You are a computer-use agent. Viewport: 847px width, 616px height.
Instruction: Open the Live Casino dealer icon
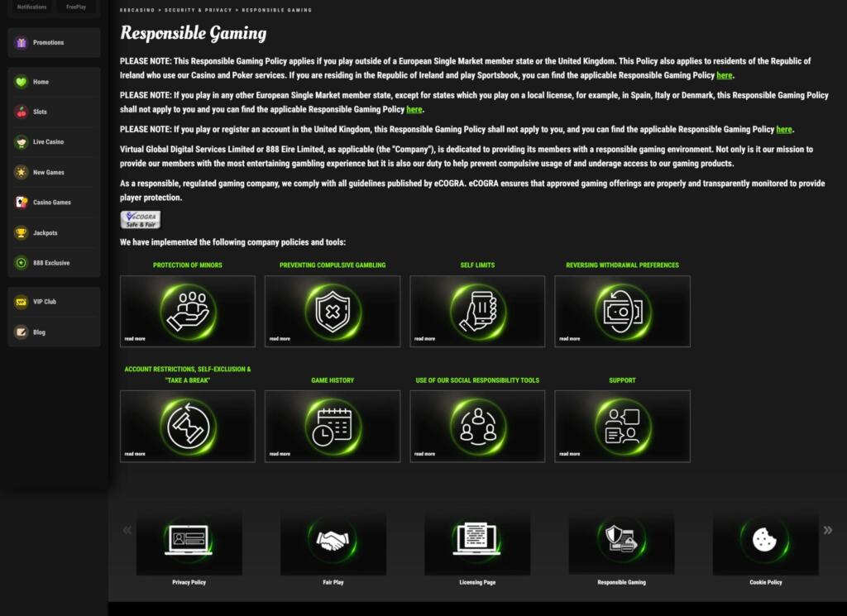[x=21, y=142]
